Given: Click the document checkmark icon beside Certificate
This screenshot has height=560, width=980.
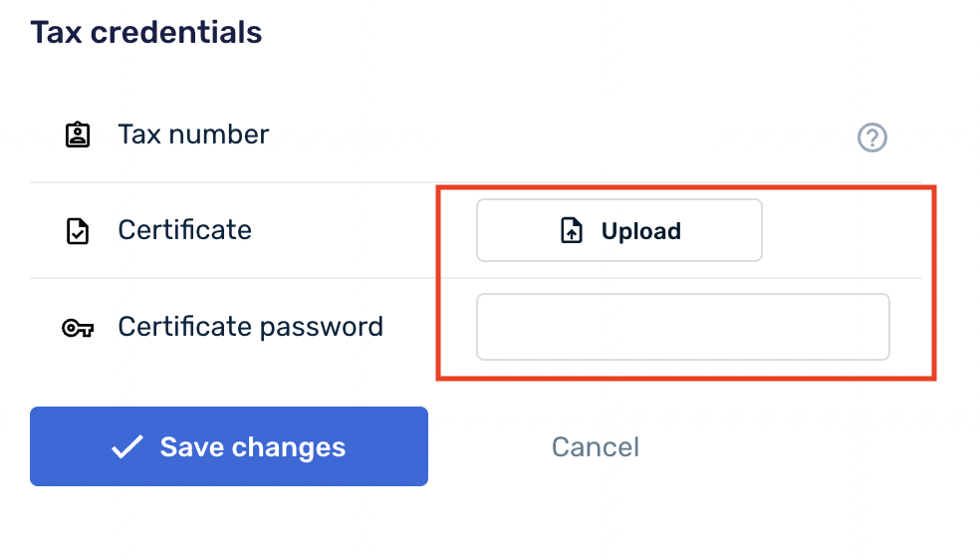Looking at the screenshot, I should pos(77,231).
